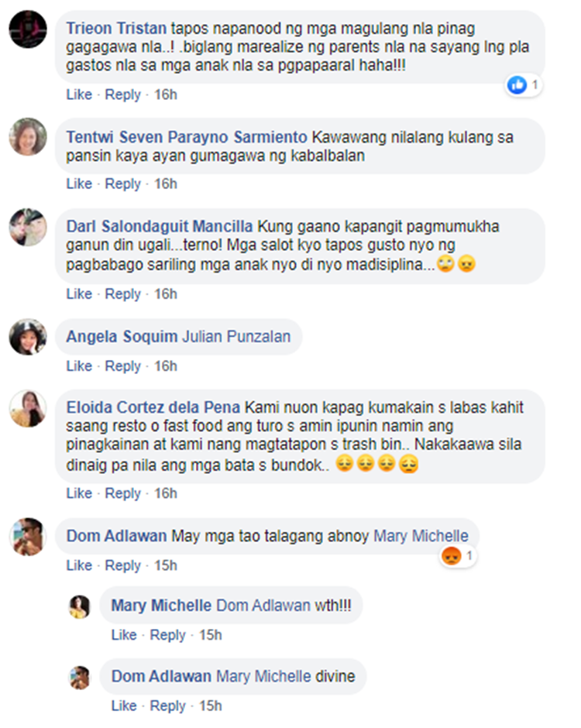The height and width of the screenshot is (728, 581).
Task: Open the thumbs-up reaction on Trieon Tristan's comment
Action: [524, 85]
